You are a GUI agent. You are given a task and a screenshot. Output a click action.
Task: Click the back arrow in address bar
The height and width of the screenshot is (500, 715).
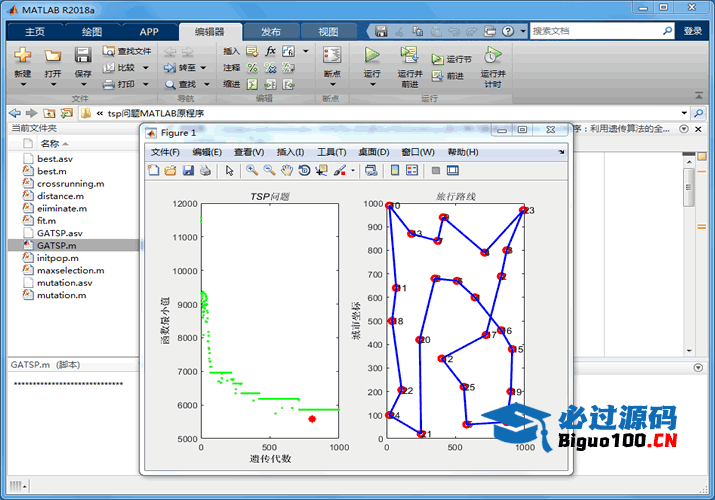click(15, 113)
